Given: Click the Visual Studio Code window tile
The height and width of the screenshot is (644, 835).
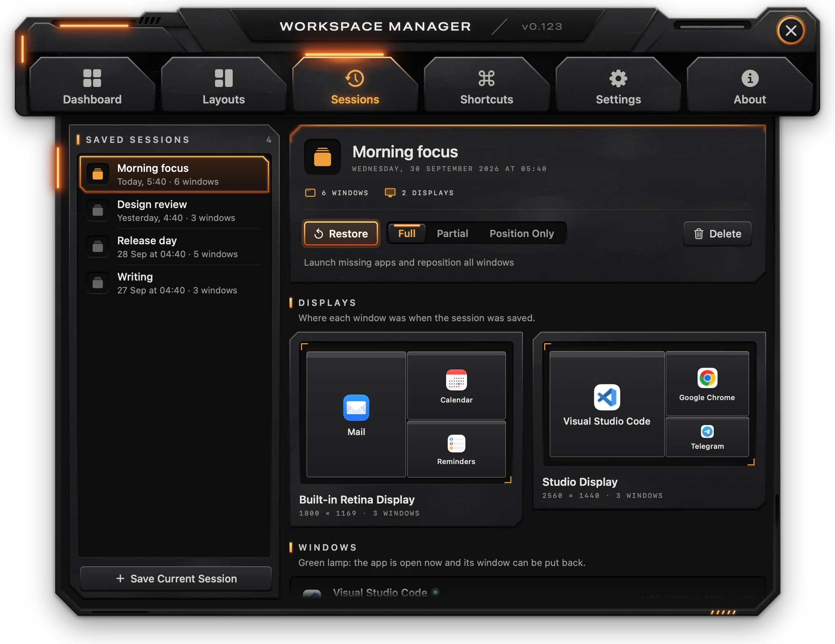Looking at the screenshot, I should click(x=607, y=404).
